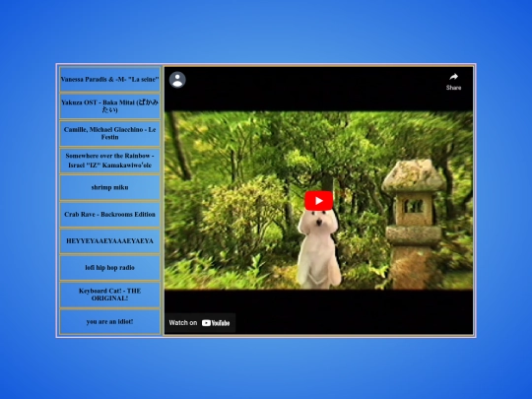Screen dimensions: 532x399
Task: Choose the you are an idiot! entry
Action: coord(110,321)
